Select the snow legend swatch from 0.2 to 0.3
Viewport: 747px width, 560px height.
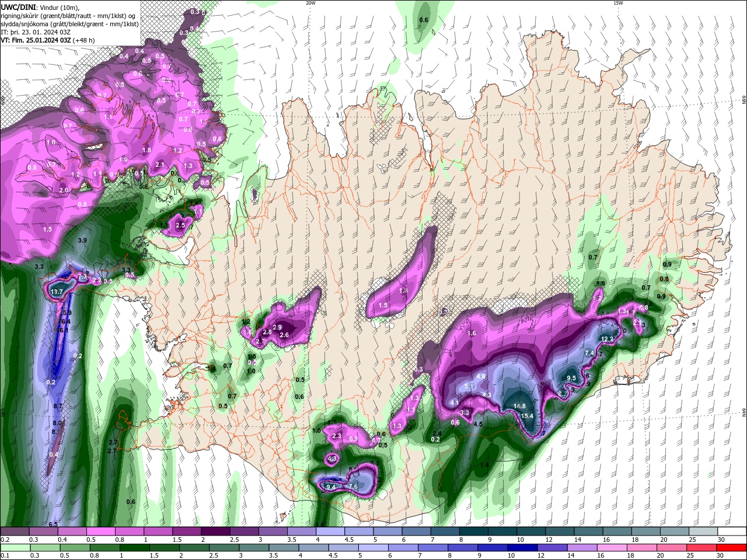coord(15,531)
